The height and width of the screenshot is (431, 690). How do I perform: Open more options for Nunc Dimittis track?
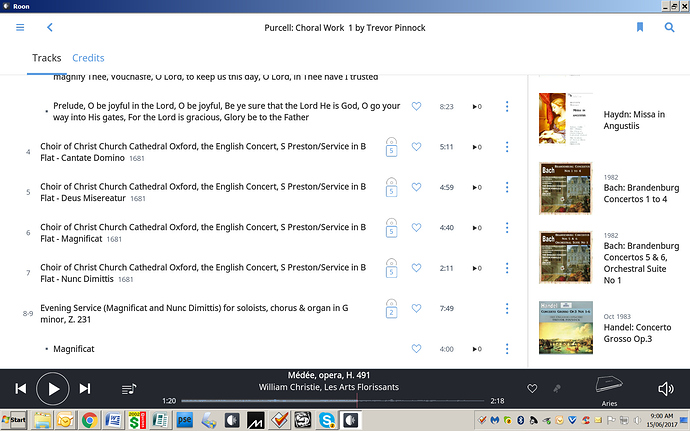click(x=507, y=268)
